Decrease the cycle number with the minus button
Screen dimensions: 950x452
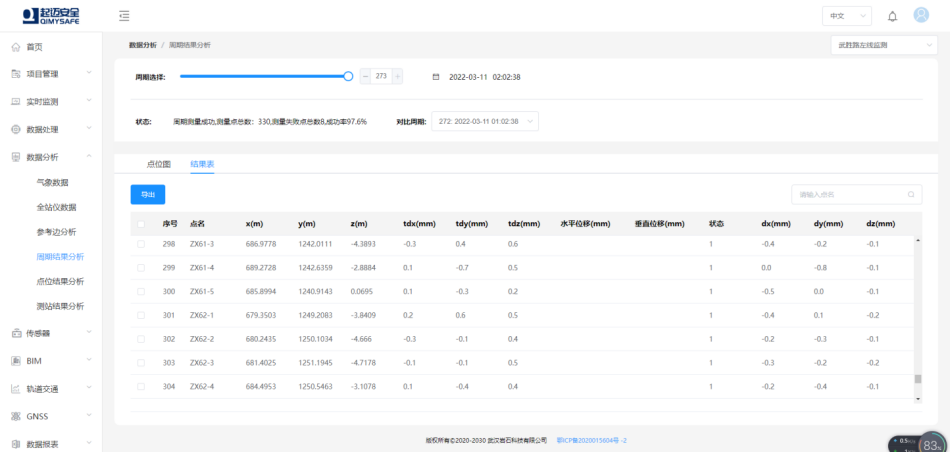point(365,76)
